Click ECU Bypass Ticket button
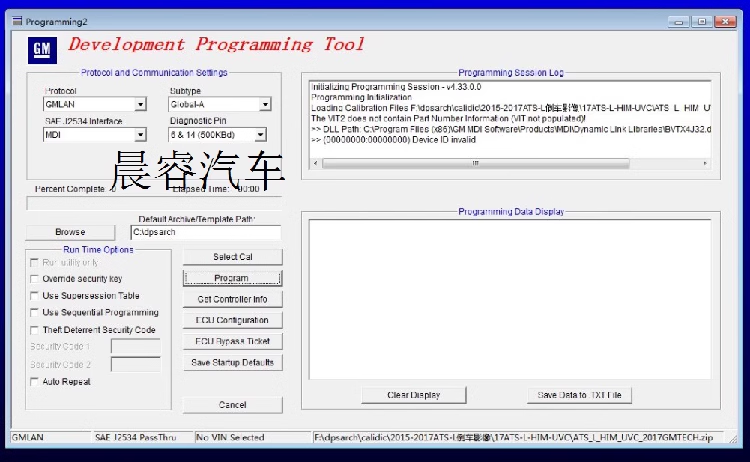 coord(232,341)
